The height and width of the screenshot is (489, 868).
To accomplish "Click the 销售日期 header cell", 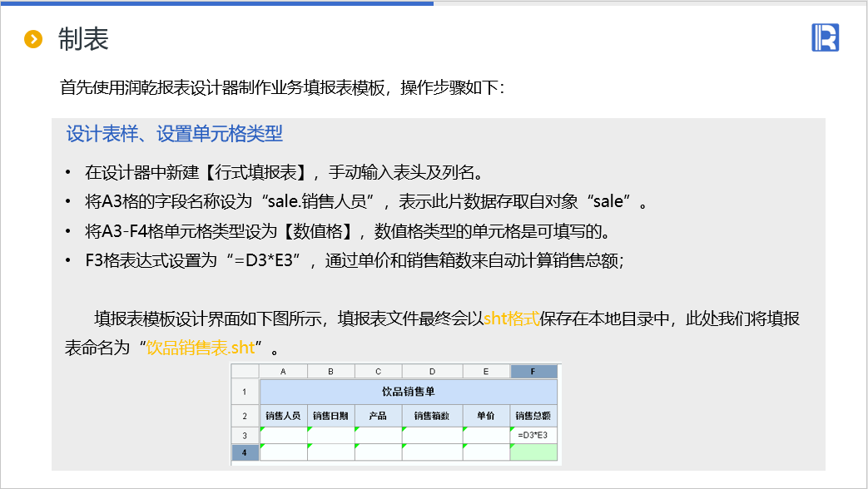I will click(330, 416).
